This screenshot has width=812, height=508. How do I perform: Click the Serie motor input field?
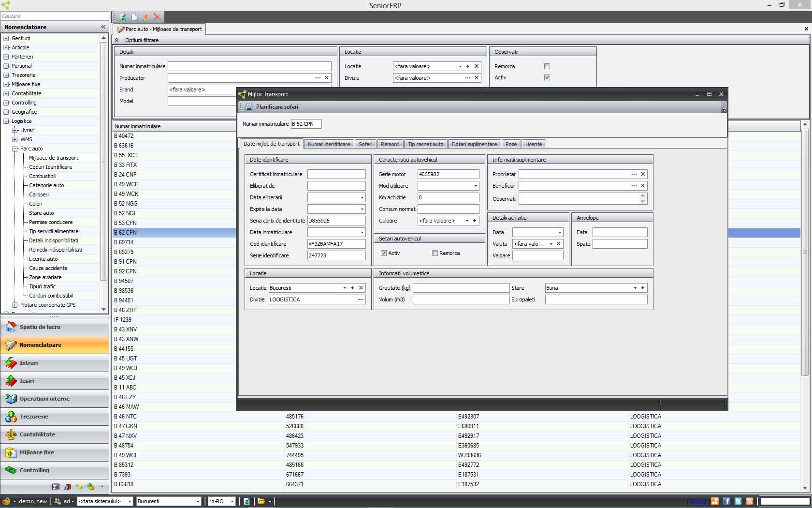(448, 174)
